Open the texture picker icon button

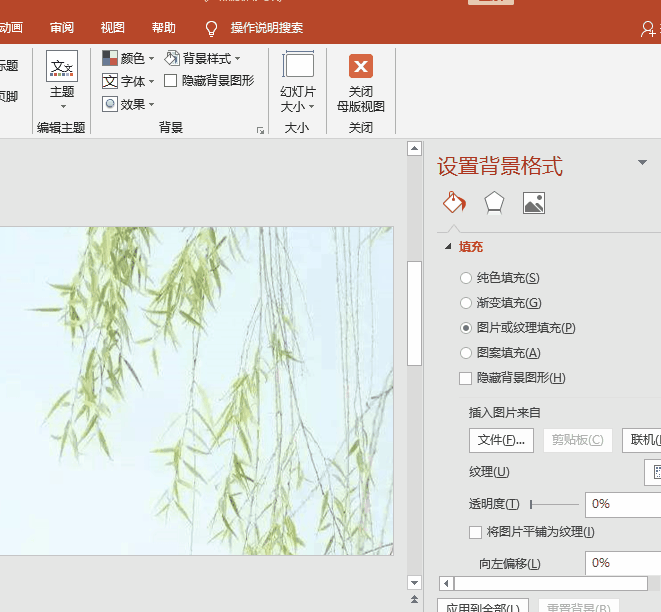point(654,472)
